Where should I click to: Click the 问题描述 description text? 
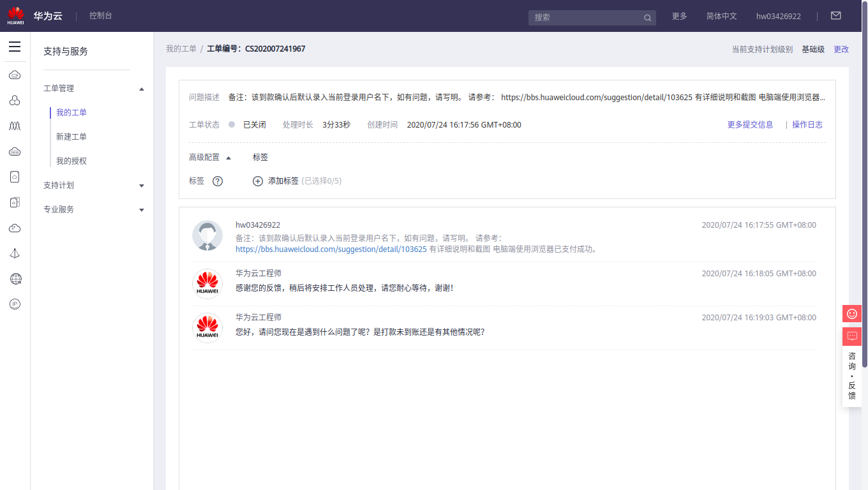(527, 98)
